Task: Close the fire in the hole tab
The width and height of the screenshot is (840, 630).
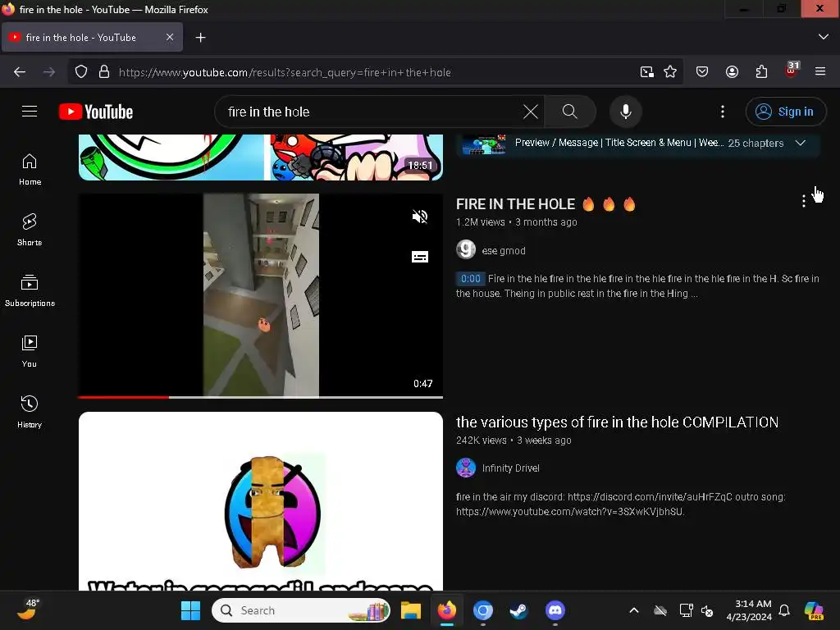Action: (x=169, y=37)
